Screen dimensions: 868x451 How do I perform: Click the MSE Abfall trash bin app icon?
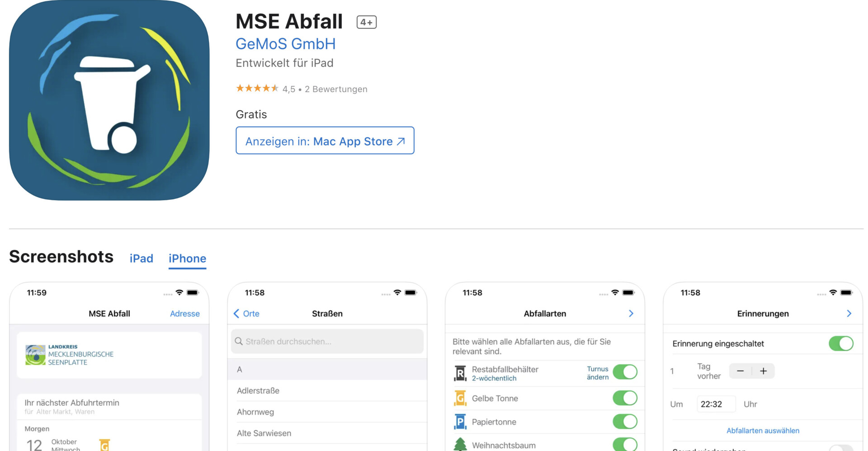109,100
